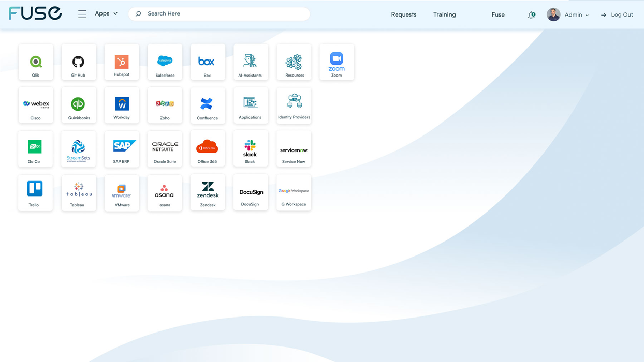The image size is (644, 362).
Task: Open the Qlik app tile
Action: (x=36, y=62)
